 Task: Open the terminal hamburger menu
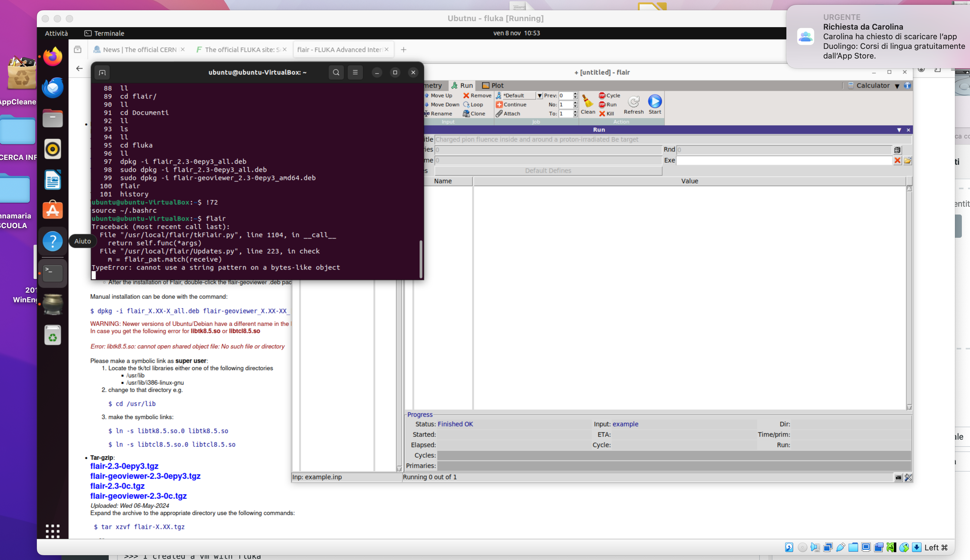tap(355, 72)
